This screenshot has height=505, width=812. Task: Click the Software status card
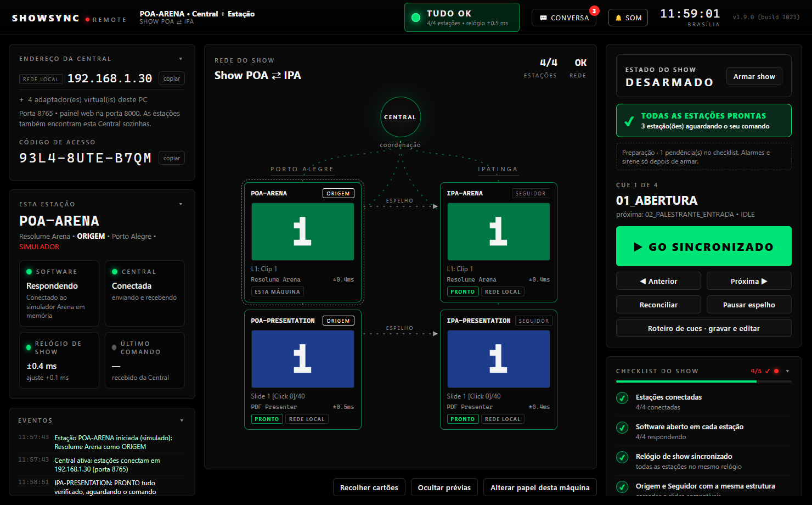click(x=59, y=293)
